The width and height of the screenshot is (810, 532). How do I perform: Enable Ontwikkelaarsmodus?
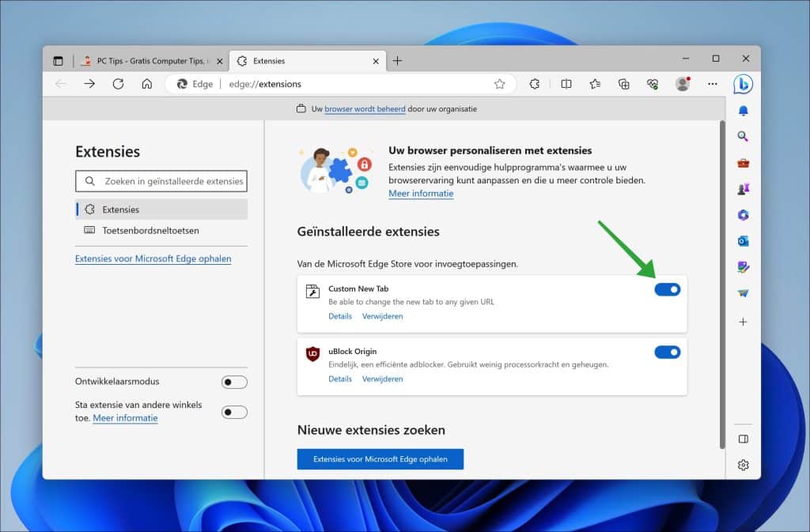[234, 382]
